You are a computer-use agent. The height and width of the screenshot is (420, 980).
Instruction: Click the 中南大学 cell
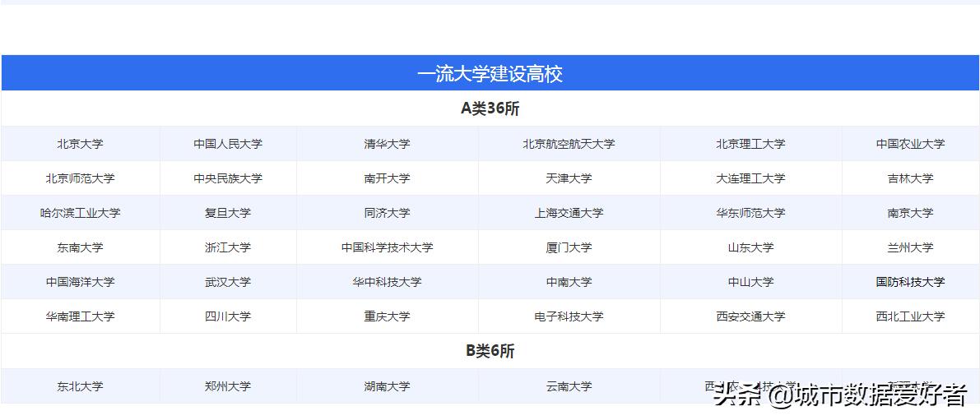tap(569, 282)
